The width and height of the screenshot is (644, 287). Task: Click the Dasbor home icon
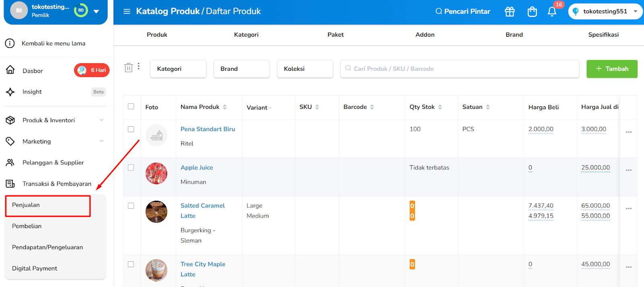(x=10, y=70)
